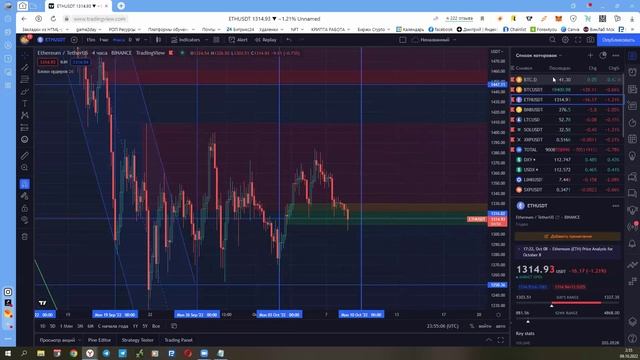Screen dimensions: 640x360
Task: Select the ruler measure tool
Action: [x=25, y=156]
